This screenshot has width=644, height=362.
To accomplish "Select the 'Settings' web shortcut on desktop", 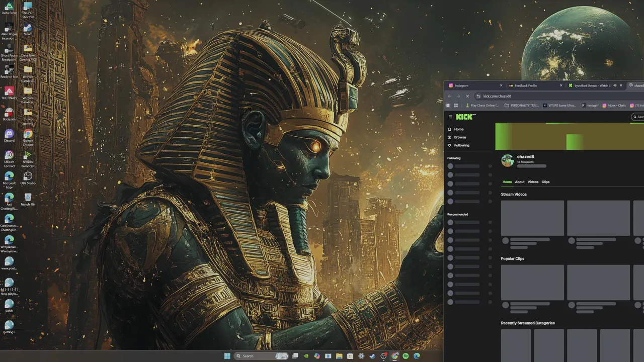I will [9, 327].
